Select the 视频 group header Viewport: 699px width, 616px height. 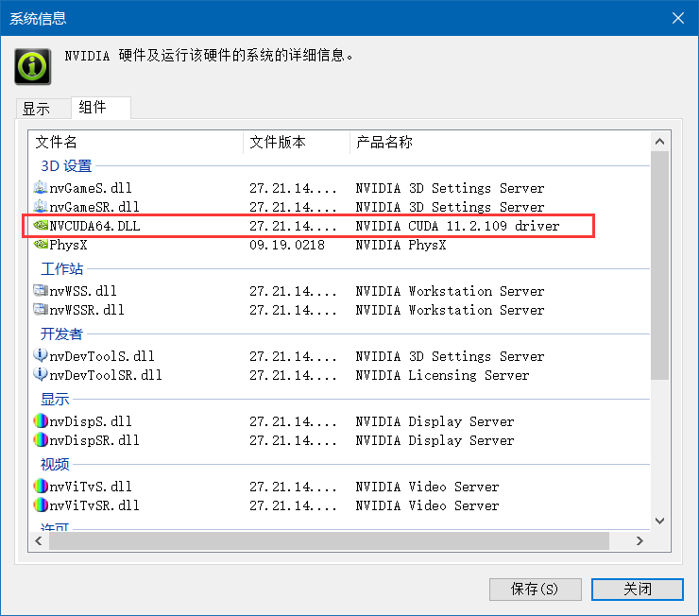point(55,464)
